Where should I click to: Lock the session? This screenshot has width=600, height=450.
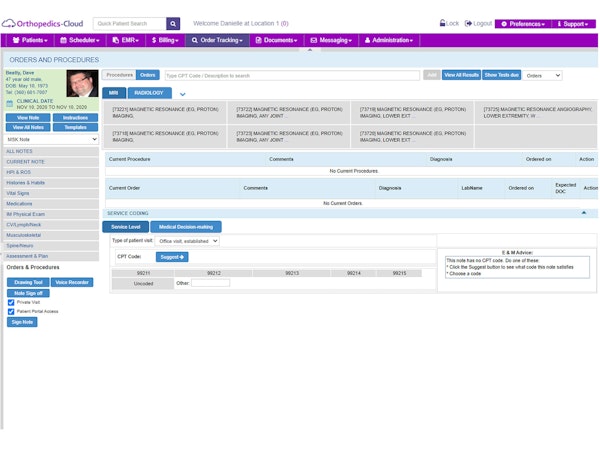pos(449,23)
